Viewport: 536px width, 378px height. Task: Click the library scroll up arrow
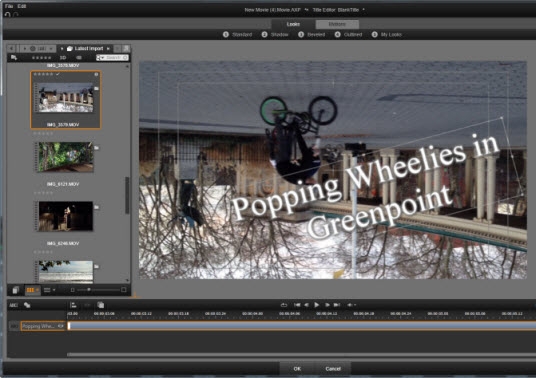click(x=128, y=66)
